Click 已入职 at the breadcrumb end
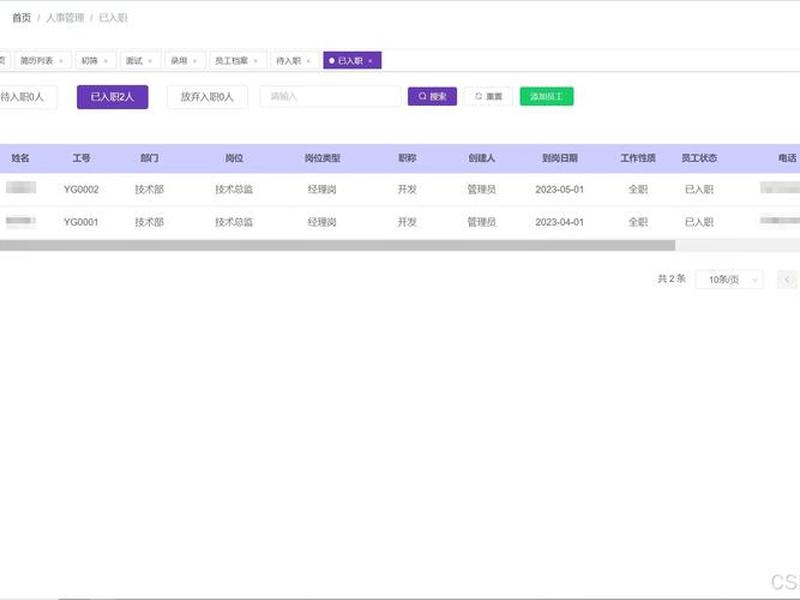The width and height of the screenshot is (800, 600). point(113,18)
